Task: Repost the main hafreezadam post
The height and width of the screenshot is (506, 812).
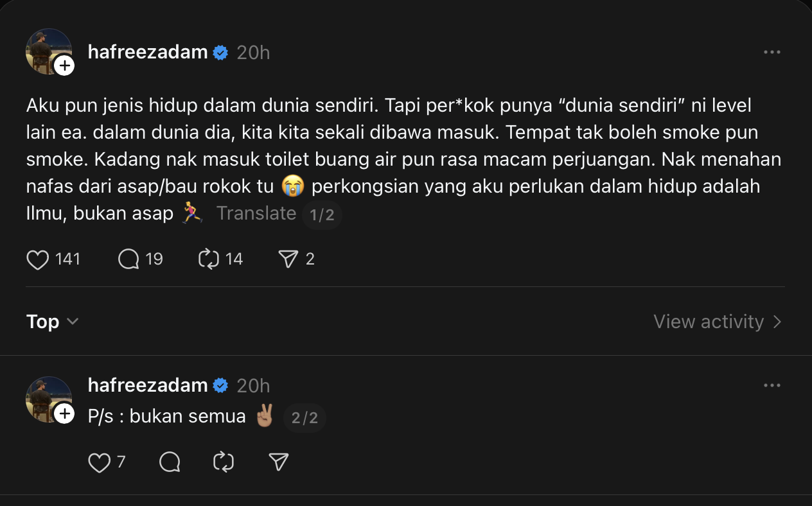Action: click(x=209, y=259)
